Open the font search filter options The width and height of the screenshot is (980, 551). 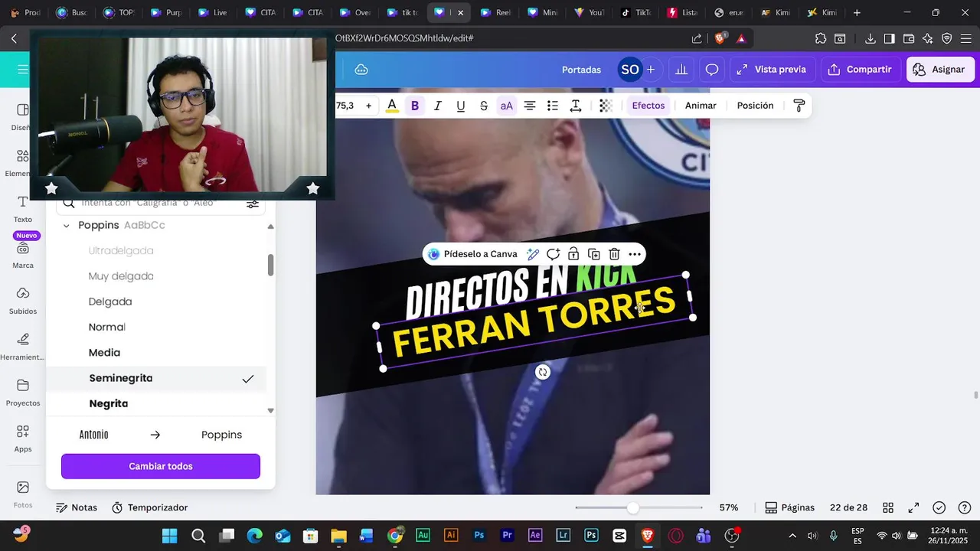252,204
